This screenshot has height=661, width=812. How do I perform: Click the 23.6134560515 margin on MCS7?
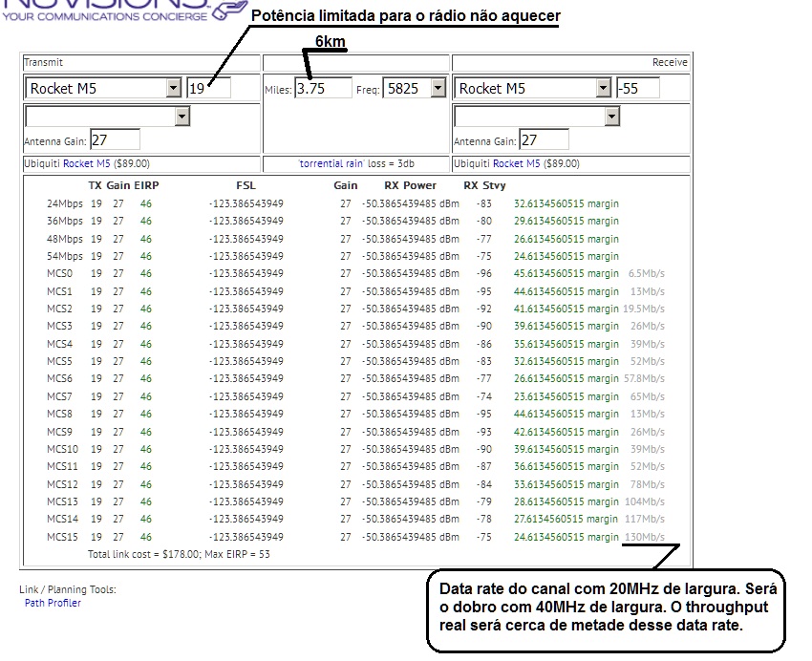coord(566,396)
